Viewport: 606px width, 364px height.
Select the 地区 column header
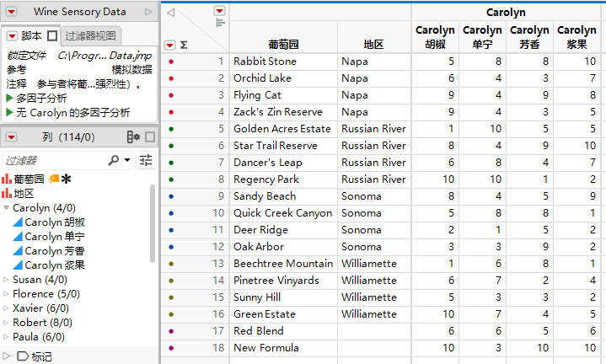(x=373, y=45)
